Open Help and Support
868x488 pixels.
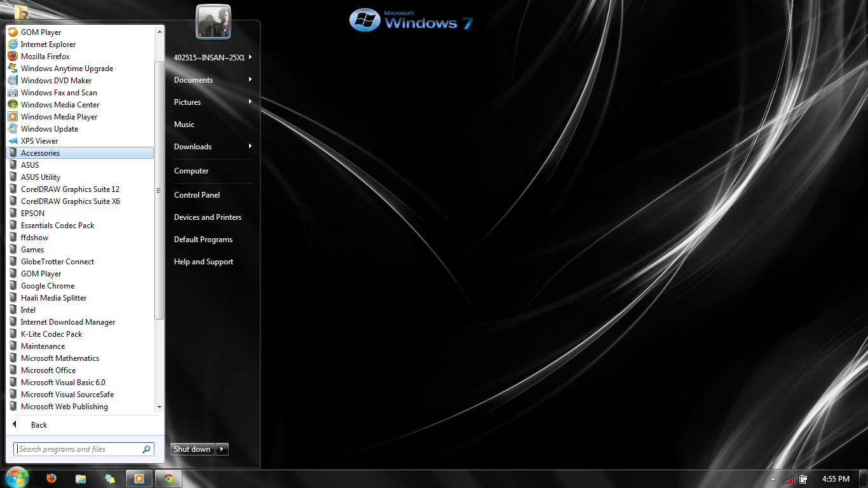tap(213, 262)
